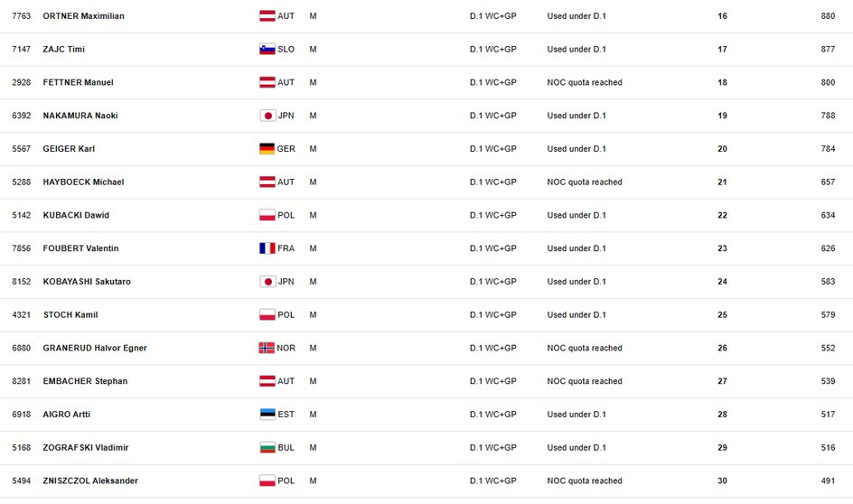Click the German flag beside GEIGER Karl
The width and height of the screenshot is (853, 504).
pos(267,149)
